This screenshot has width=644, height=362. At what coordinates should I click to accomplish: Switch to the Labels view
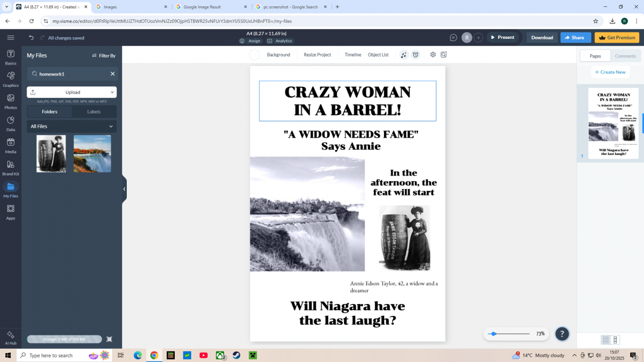pos(94,112)
